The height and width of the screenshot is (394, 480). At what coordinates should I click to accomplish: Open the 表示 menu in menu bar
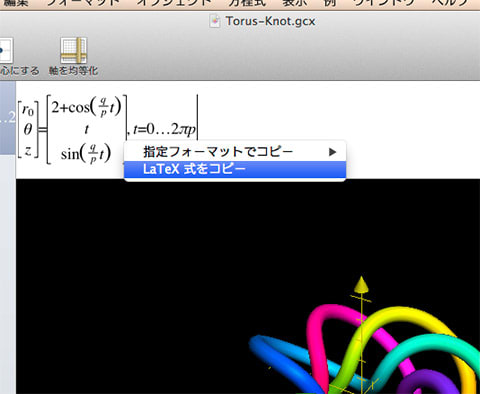(295, 3)
